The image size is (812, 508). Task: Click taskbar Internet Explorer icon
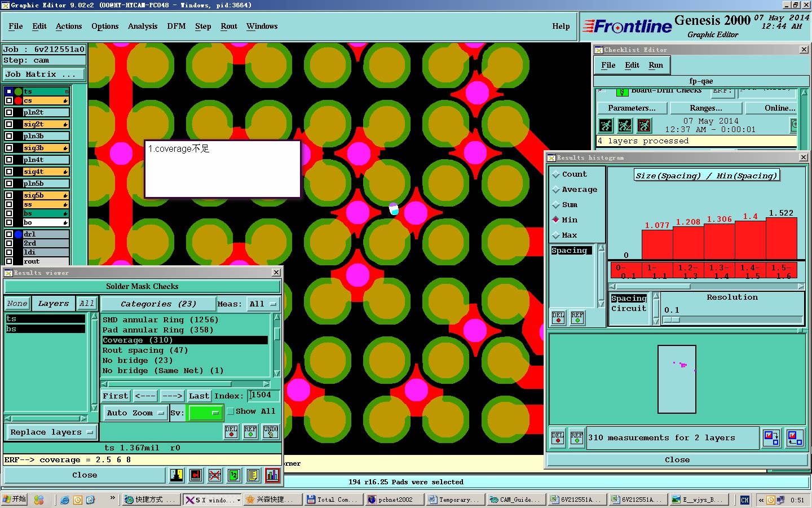point(65,500)
